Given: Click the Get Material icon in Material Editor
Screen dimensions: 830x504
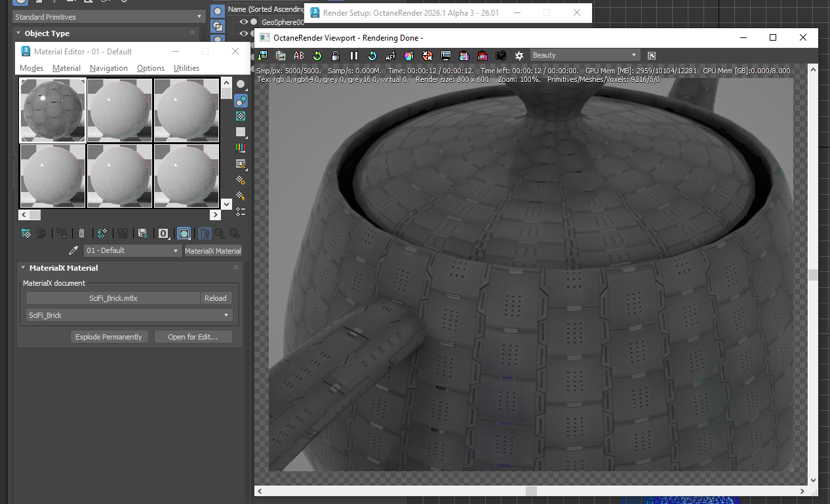Looking at the screenshot, I should [26, 233].
